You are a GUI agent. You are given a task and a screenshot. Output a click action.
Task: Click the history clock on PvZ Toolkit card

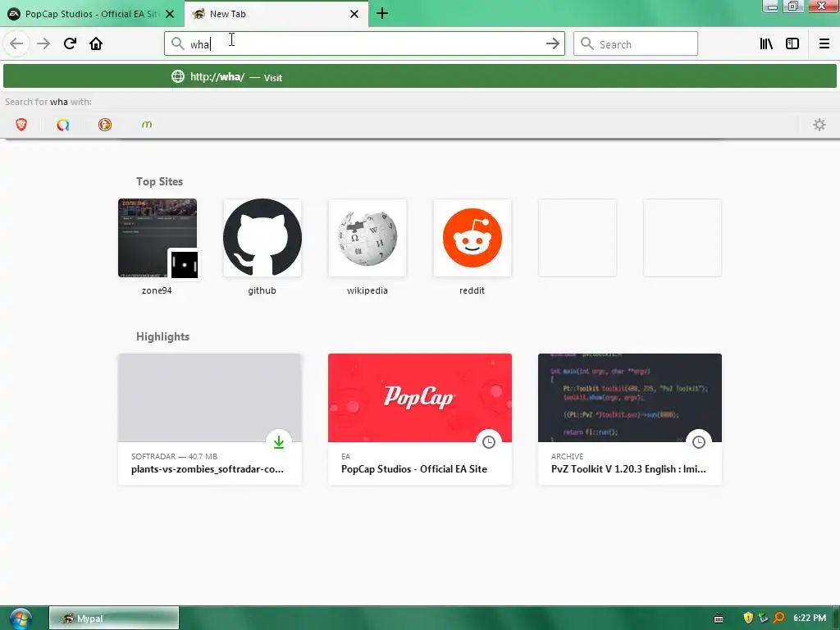pos(699,442)
